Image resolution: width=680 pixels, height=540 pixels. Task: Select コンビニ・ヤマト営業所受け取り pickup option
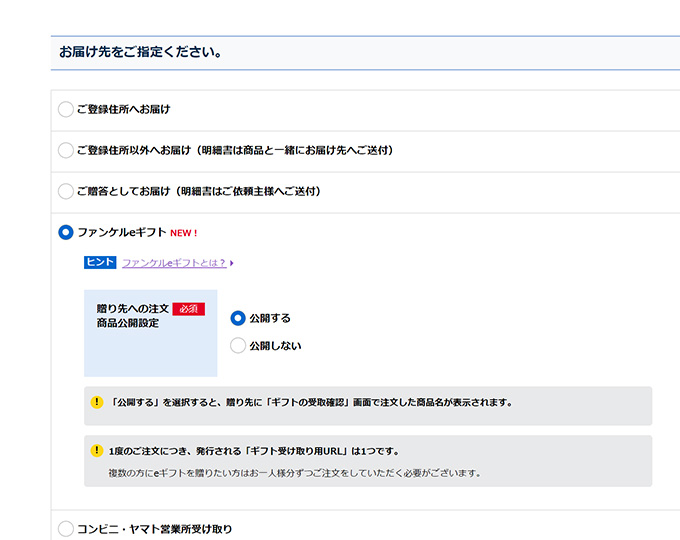(x=66, y=528)
